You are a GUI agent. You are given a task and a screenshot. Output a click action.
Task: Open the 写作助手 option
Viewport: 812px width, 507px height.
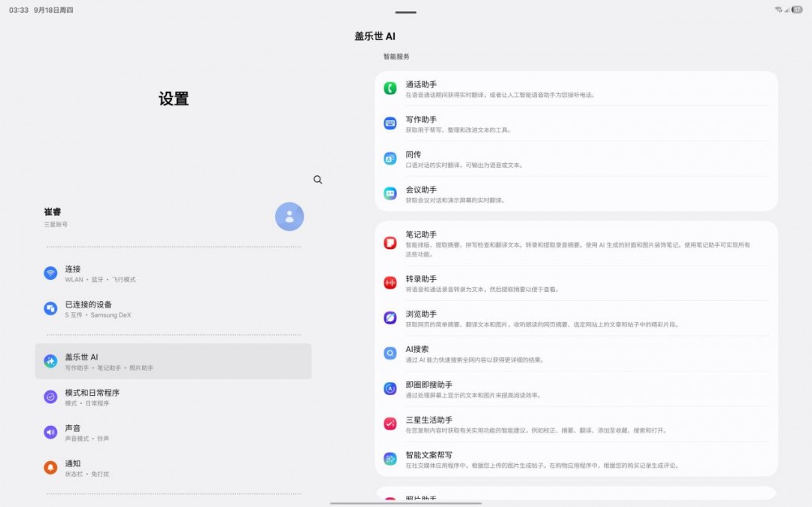[x=577, y=124]
